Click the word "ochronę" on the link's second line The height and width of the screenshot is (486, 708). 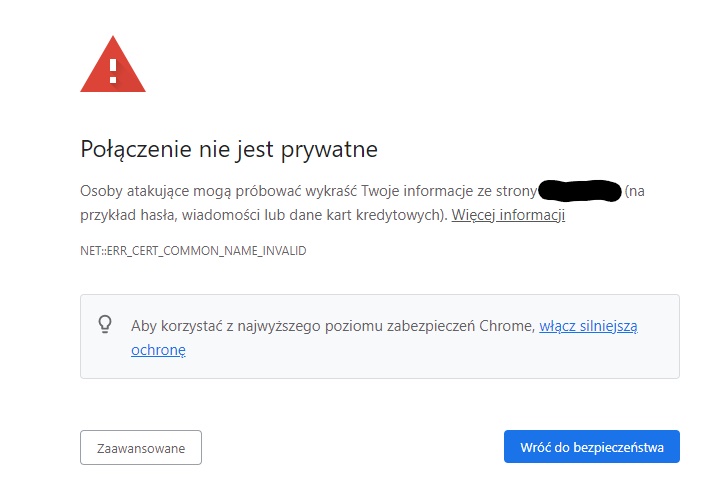tap(158, 350)
